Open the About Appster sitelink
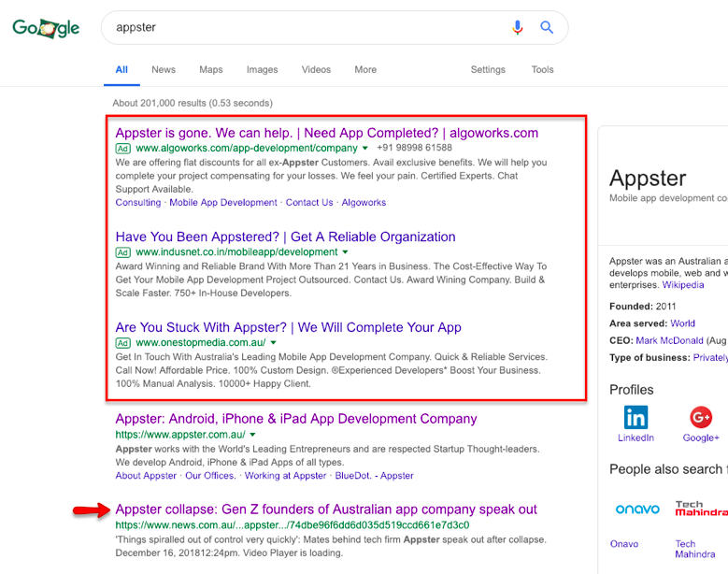 pyautogui.click(x=146, y=476)
